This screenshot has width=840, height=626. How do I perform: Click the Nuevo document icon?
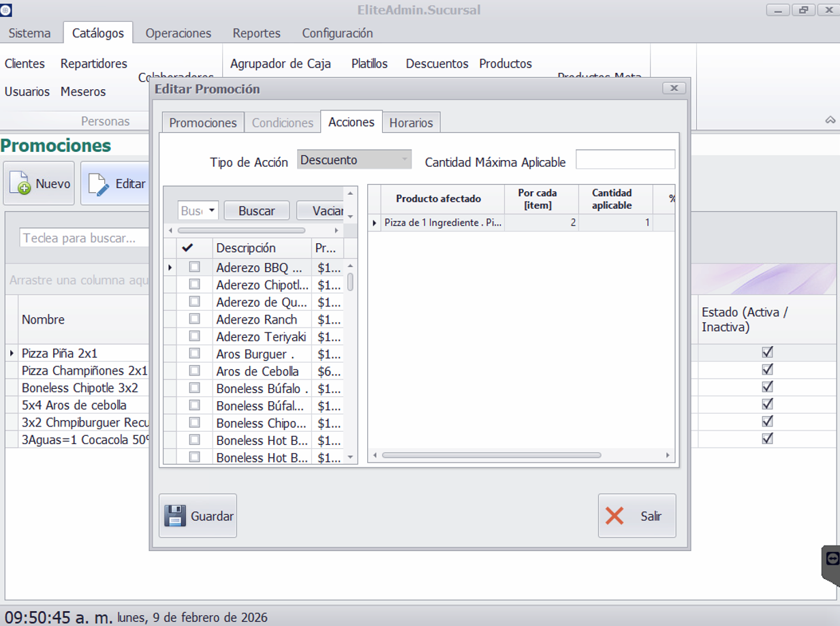coord(20,184)
